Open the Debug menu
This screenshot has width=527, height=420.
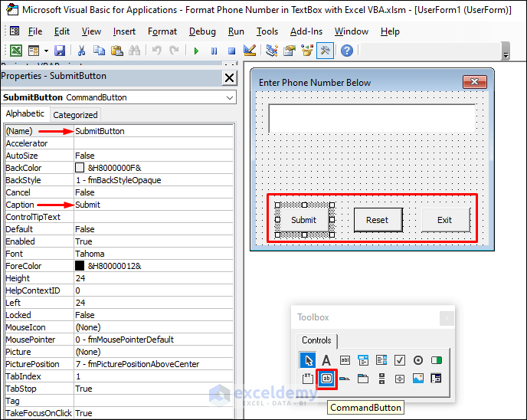(x=202, y=31)
